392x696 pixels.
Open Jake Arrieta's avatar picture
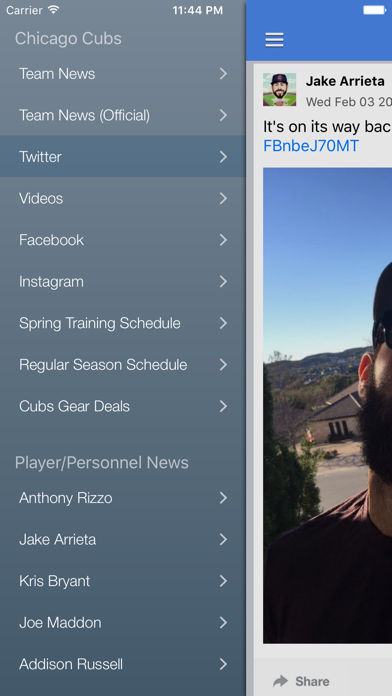[279, 89]
